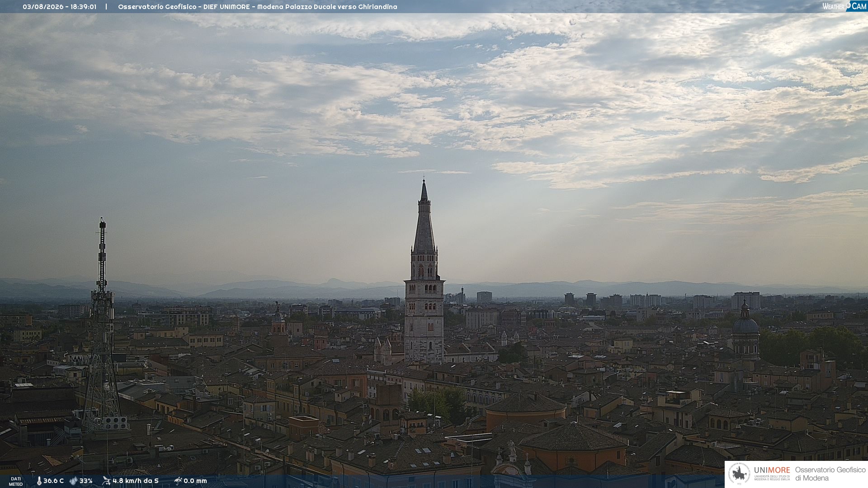The width and height of the screenshot is (868, 488).
Task: Click the timestamp "03/08/2026 - 18:39:01"
Action: [x=60, y=7]
